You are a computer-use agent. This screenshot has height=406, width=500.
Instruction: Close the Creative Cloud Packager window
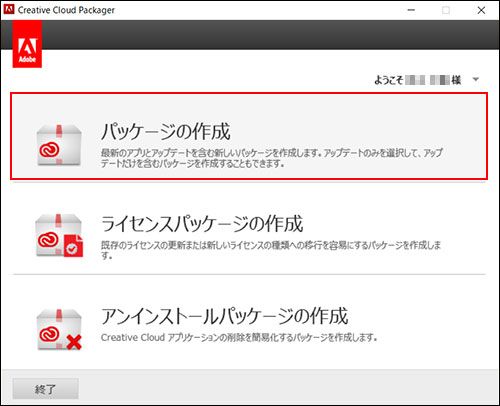pos(481,10)
